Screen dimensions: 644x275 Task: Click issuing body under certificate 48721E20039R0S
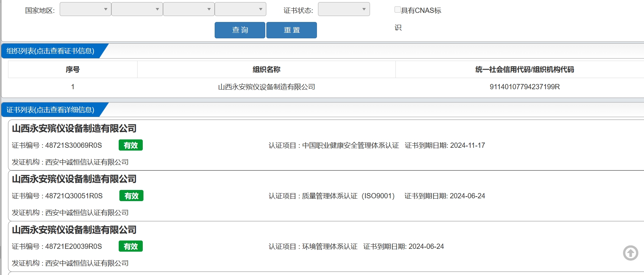coord(70,263)
